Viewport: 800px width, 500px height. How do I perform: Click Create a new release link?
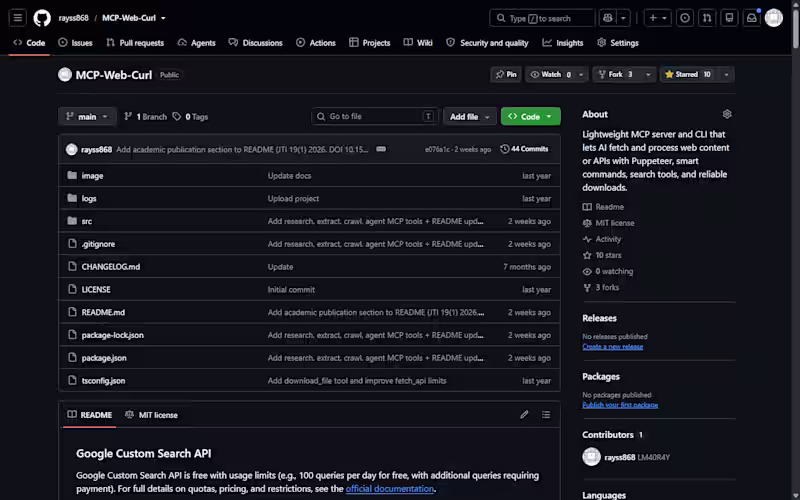[612, 346]
